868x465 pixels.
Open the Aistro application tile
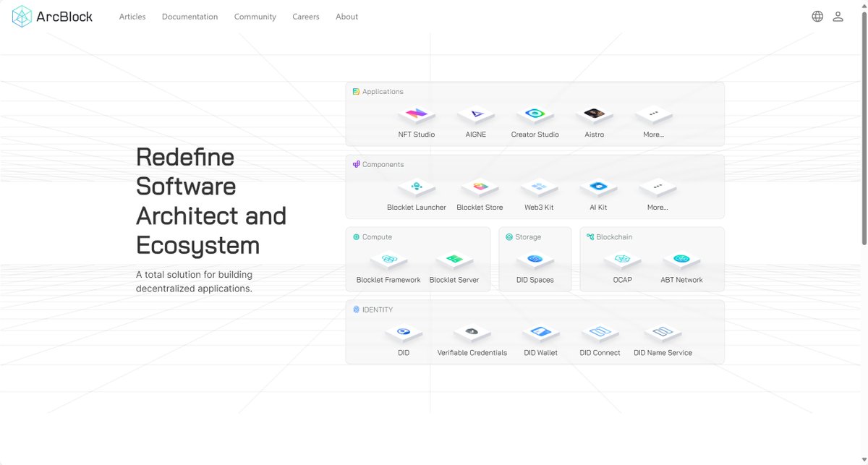tap(595, 121)
